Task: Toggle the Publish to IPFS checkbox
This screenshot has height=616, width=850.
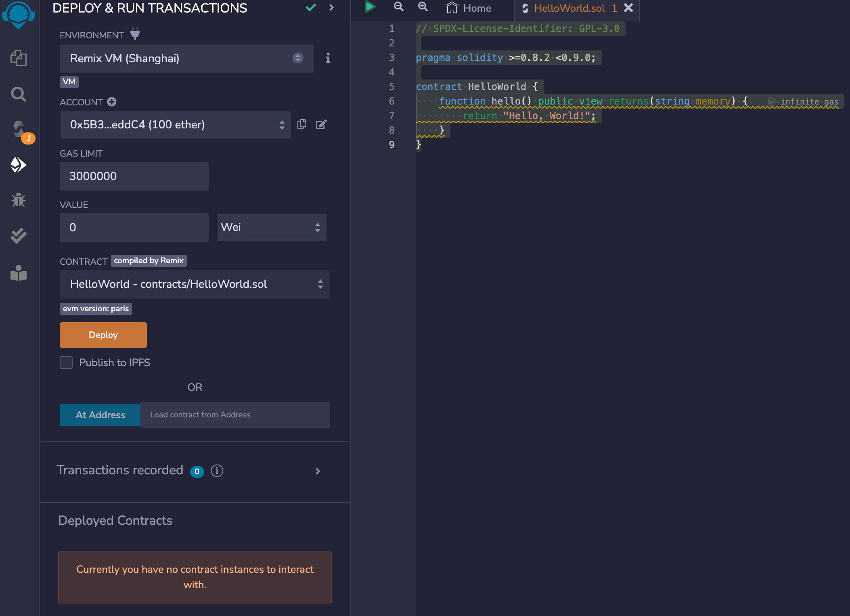Action: [66, 362]
